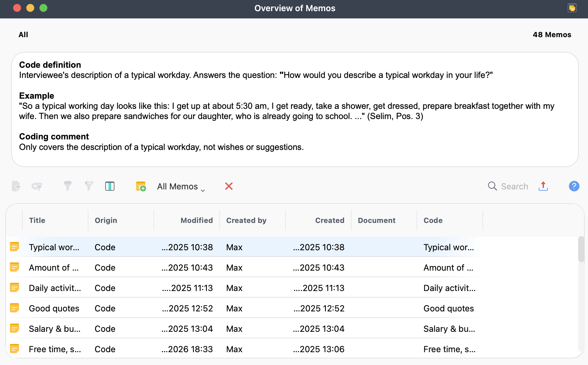Open help for the memo overview
588x365 pixels.
tap(574, 186)
